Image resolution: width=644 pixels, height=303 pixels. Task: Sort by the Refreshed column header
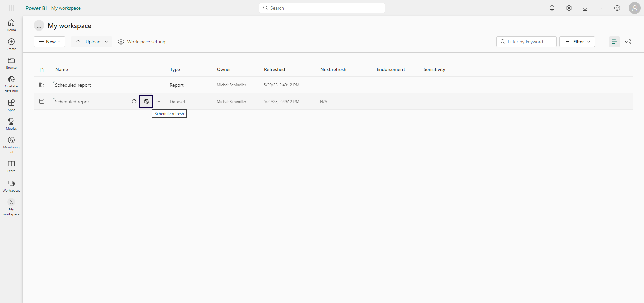274,69
